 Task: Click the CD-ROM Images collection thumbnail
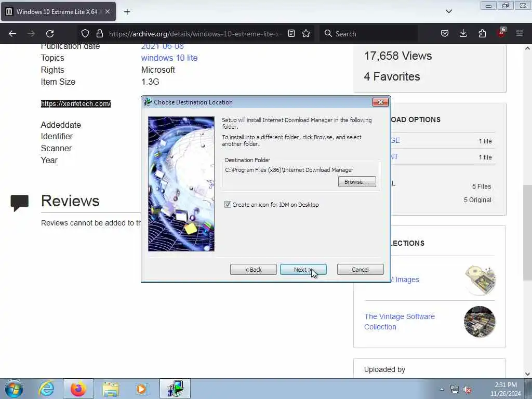[x=480, y=280]
